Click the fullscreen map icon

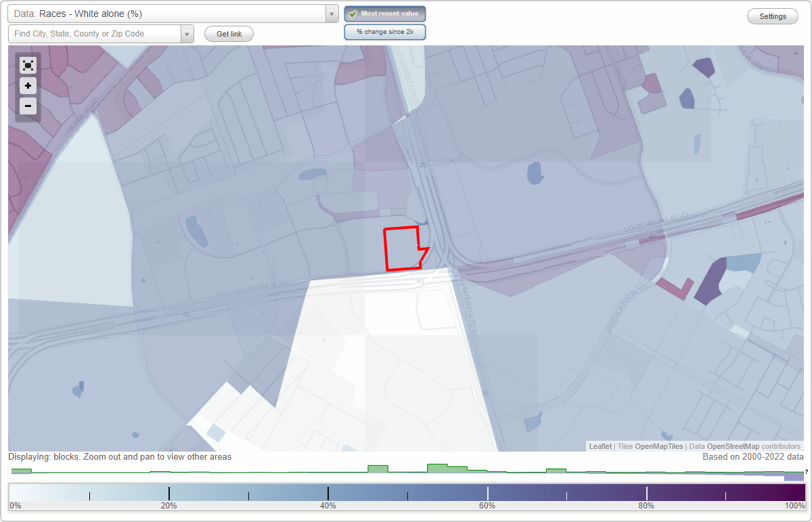(28, 65)
